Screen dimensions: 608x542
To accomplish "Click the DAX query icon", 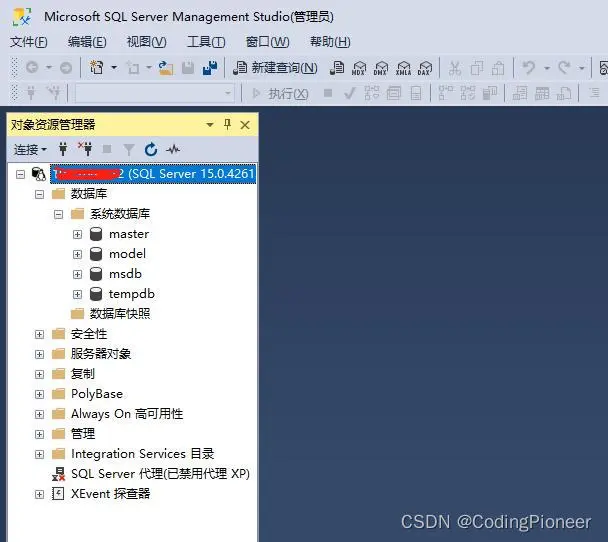I will (425, 68).
